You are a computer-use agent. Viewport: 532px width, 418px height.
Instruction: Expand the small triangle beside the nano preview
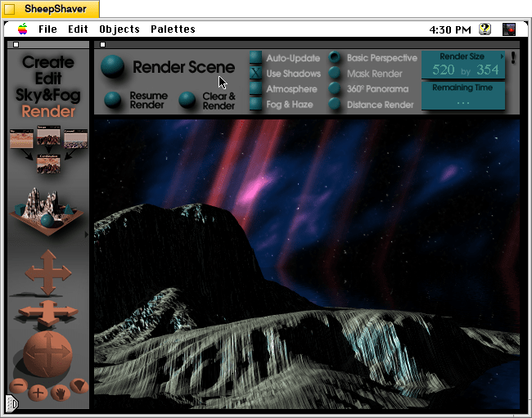[86, 234]
